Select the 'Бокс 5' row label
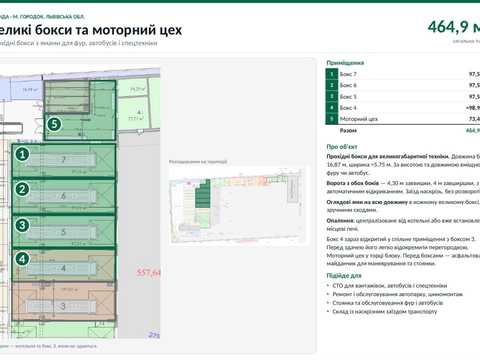Image resolution: width=480 pixels, height=360 pixels. (x=348, y=97)
